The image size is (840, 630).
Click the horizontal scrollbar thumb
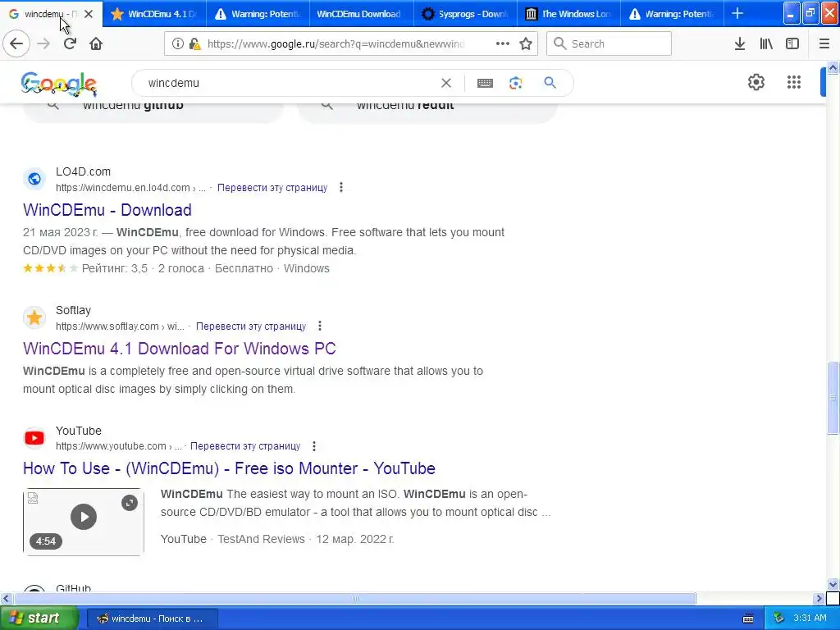tap(354, 598)
